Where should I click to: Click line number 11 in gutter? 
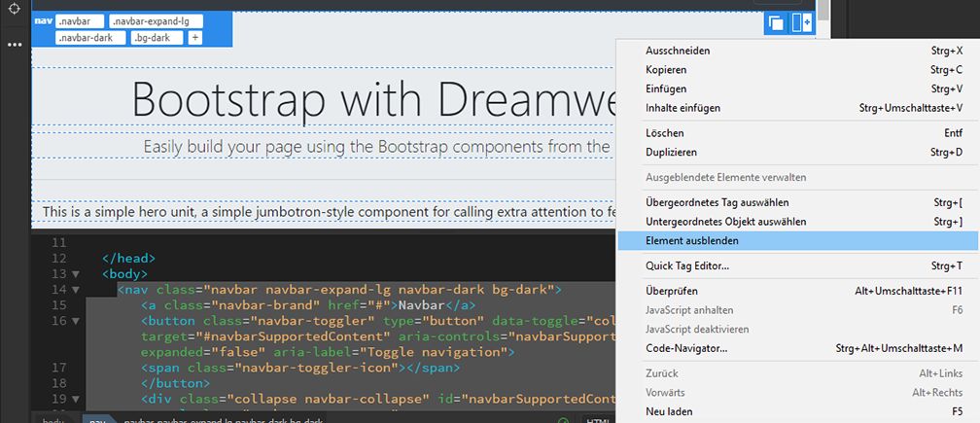click(58, 243)
